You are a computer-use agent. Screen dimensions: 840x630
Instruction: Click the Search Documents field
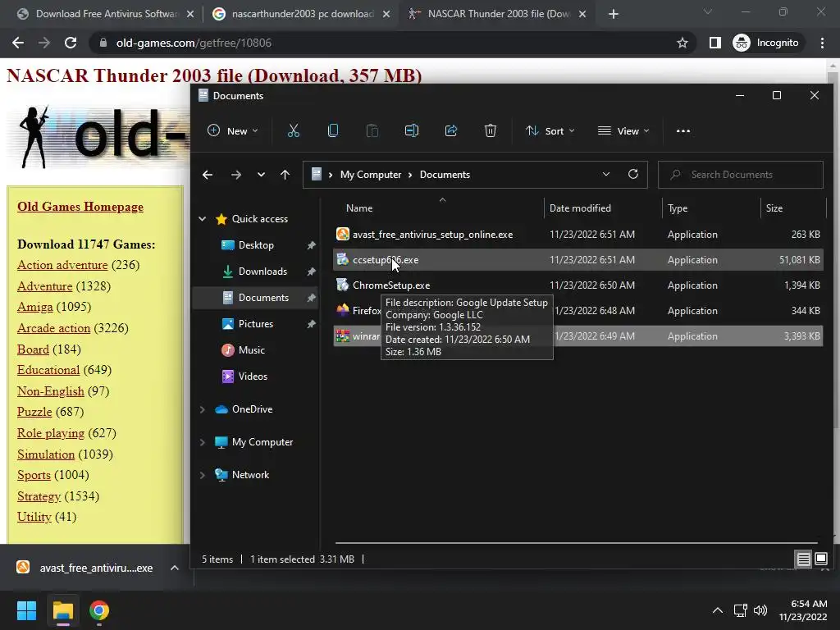tap(741, 175)
